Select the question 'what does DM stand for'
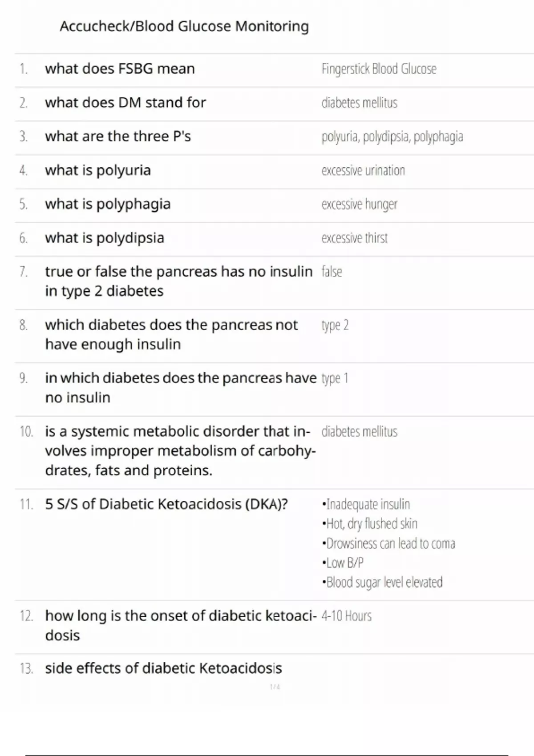The width and height of the screenshot is (534, 756). click(x=125, y=103)
